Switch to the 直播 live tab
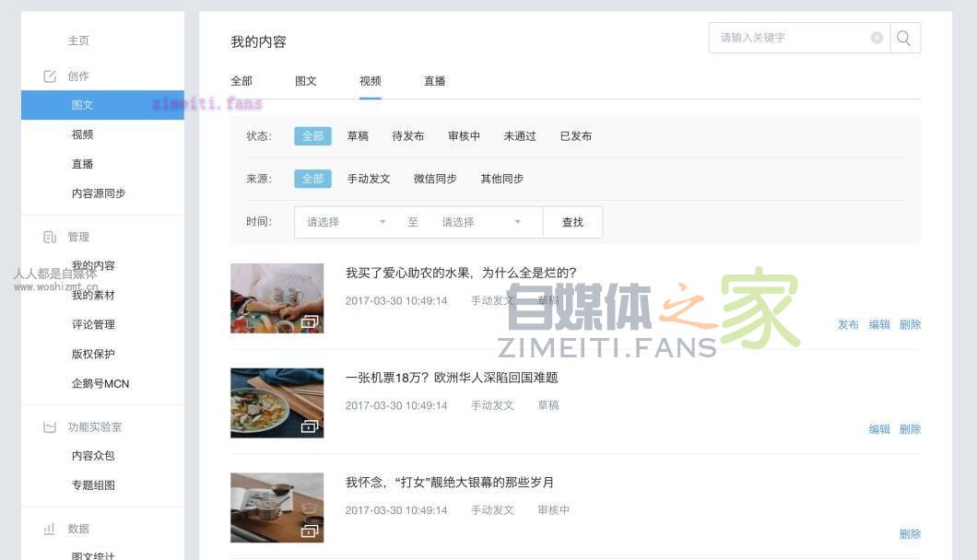 (434, 81)
